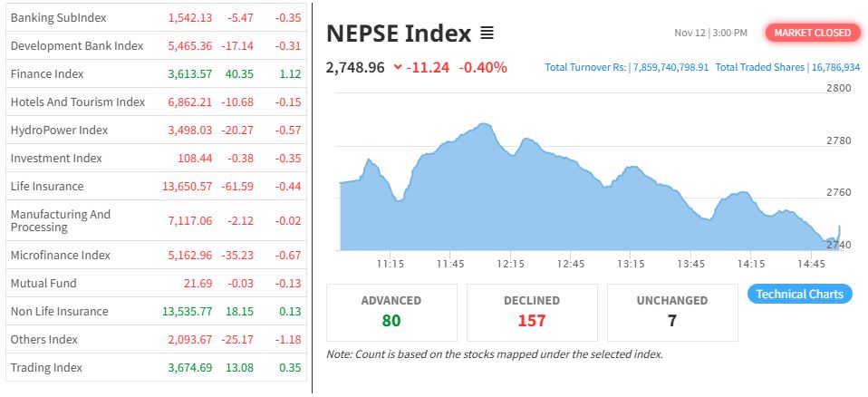
Task: Click the ADVANCED 80 stocks box
Action: pyautogui.click(x=391, y=311)
